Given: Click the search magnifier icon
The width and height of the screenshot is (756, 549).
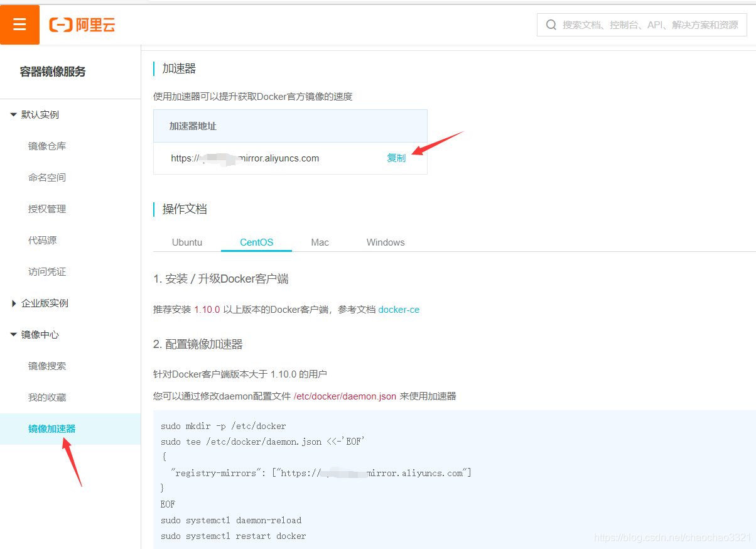Looking at the screenshot, I should click(551, 25).
